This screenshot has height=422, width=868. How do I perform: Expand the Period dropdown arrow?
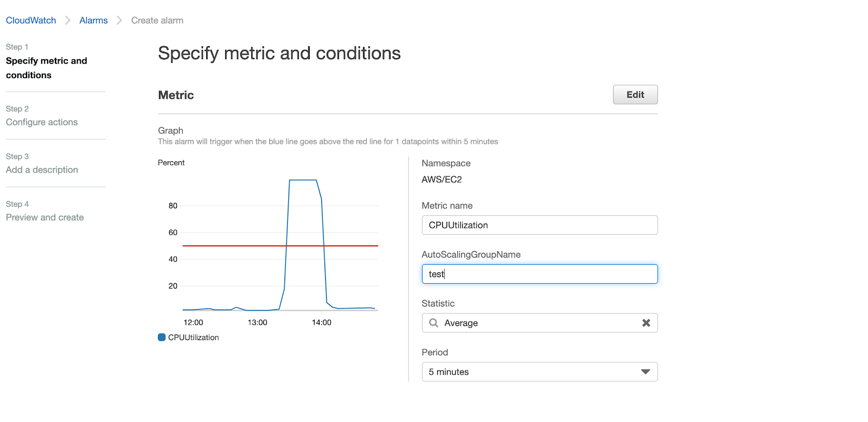[645, 372]
